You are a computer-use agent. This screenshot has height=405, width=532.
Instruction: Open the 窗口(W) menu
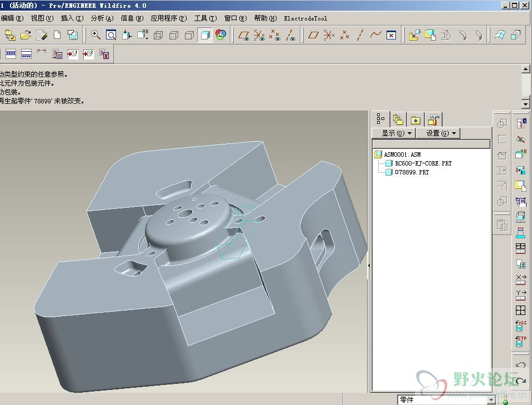point(235,18)
